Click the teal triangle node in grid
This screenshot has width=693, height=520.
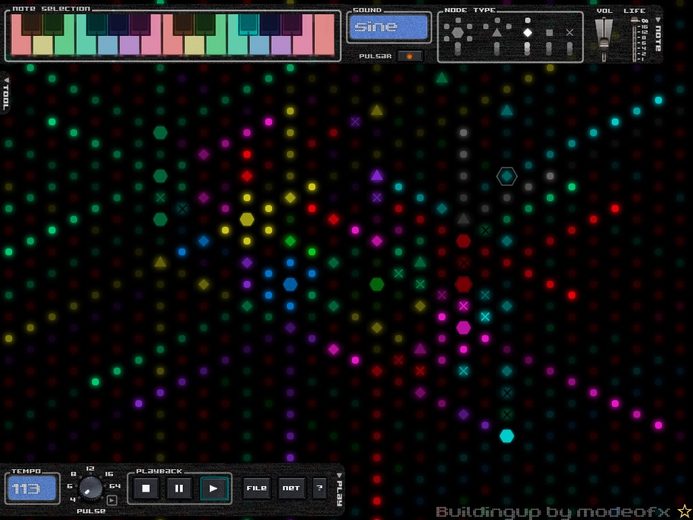pos(506,110)
